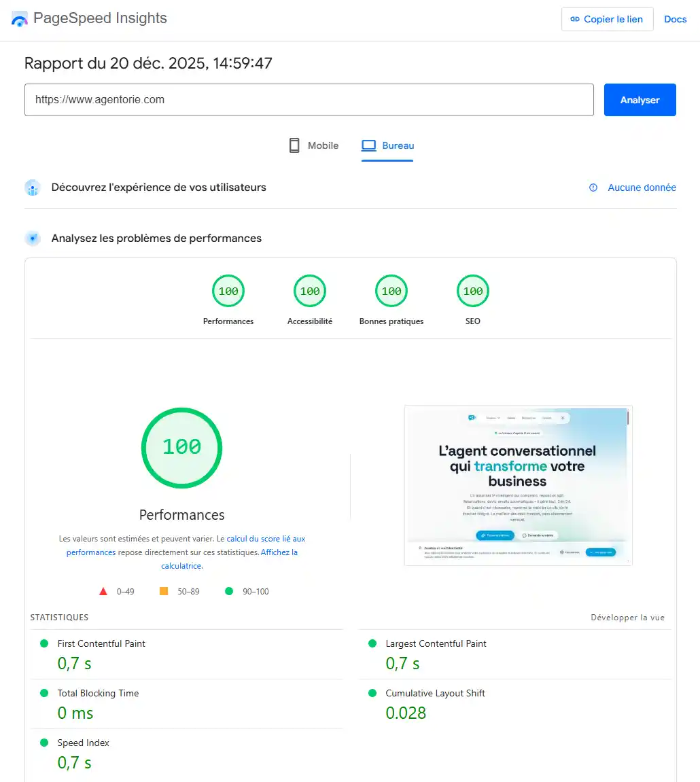
Task: Click the performance analysis lab icon
Action: coord(33,238)
